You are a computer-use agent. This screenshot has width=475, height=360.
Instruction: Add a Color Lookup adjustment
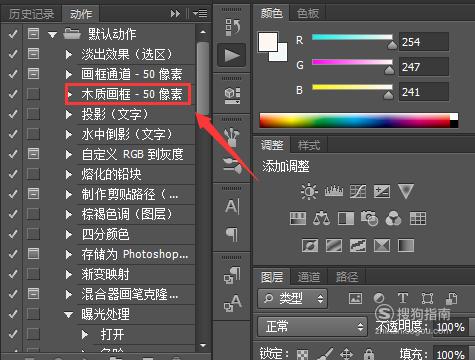coord(418,219)
